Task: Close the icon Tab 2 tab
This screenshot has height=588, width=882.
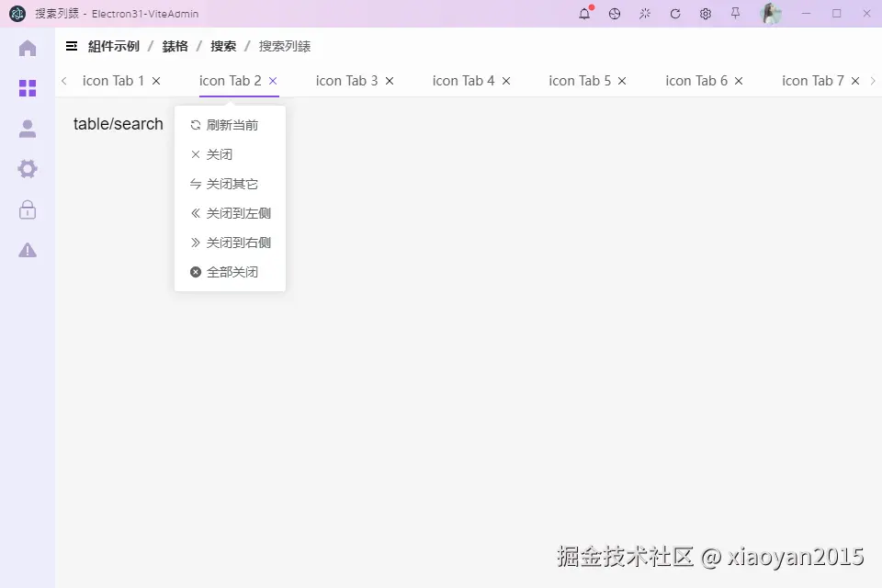Action: tap(273, 81)
